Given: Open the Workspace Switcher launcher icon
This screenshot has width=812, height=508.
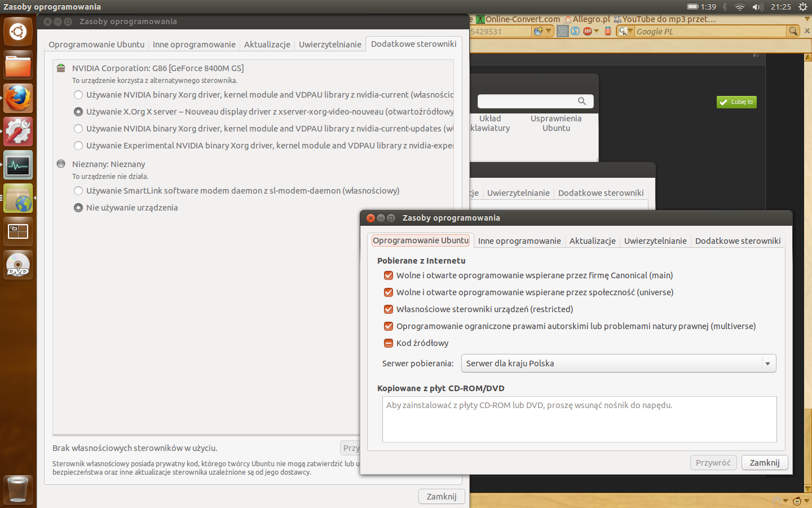Looking at the screenshot, I should coord(18,231).
